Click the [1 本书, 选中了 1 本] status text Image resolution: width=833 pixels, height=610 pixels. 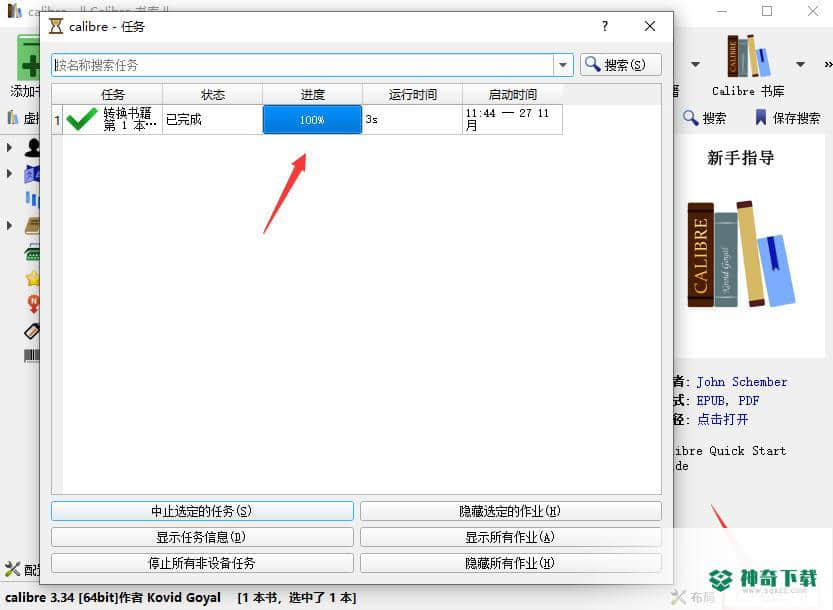[297, 598]
